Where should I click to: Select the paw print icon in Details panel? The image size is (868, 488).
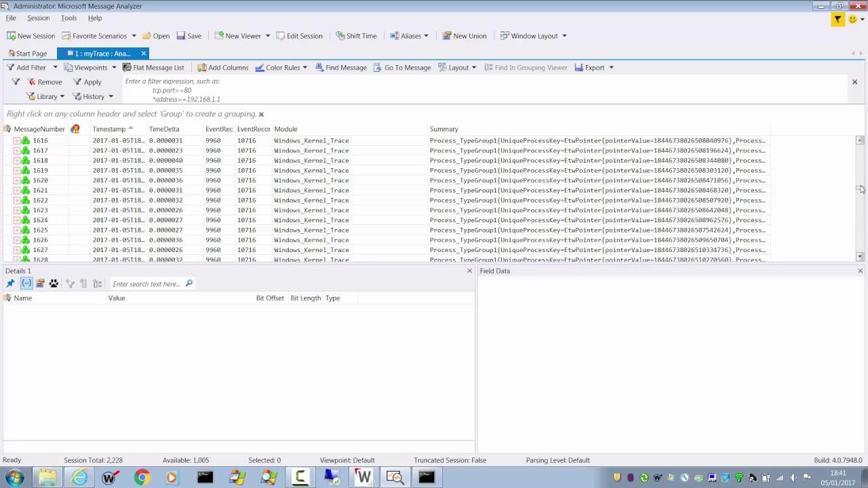pos(54,283)
